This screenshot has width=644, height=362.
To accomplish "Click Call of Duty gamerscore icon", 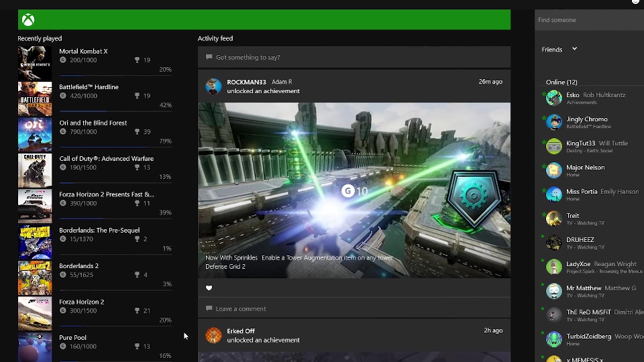I will click(63, 167).
